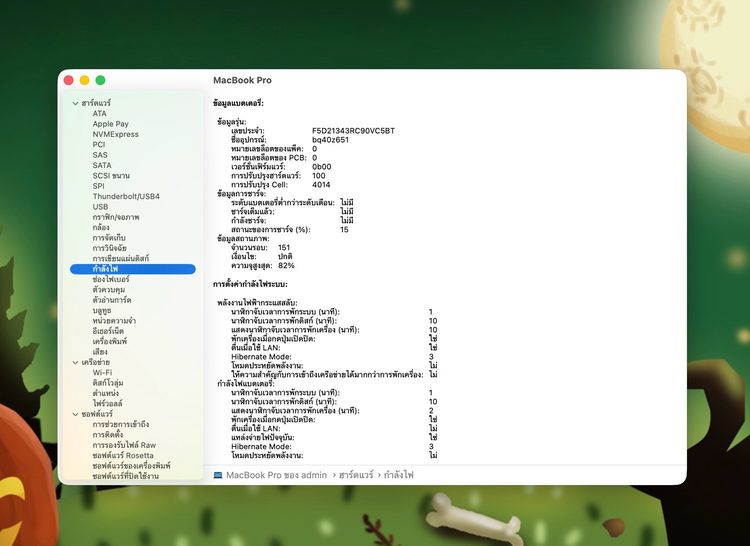Screen dimensions: 750x546
Task: Open Thunderbolt/USB4 entry
Action: 126,197
